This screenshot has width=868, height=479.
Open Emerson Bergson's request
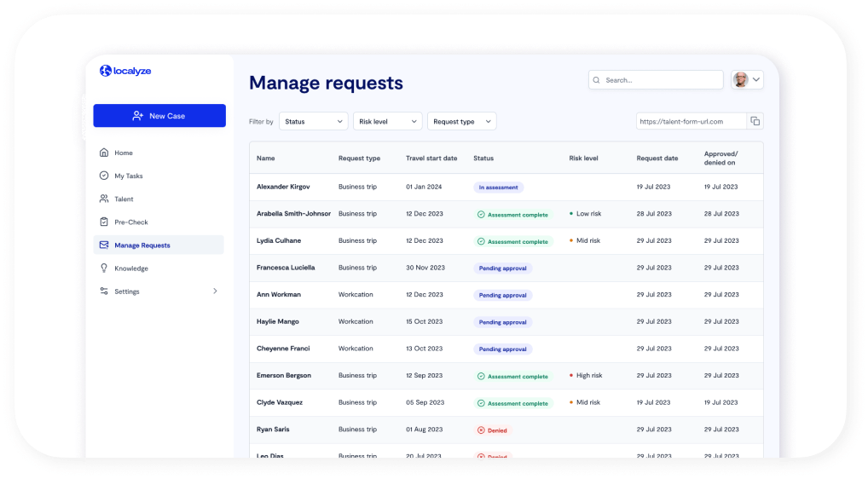pyautogui.click(x=284, y=376)
